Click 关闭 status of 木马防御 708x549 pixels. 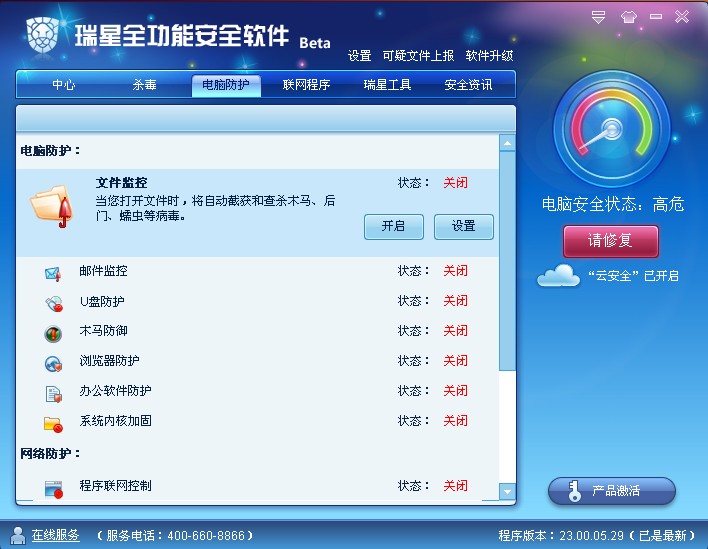click(456, 331)
